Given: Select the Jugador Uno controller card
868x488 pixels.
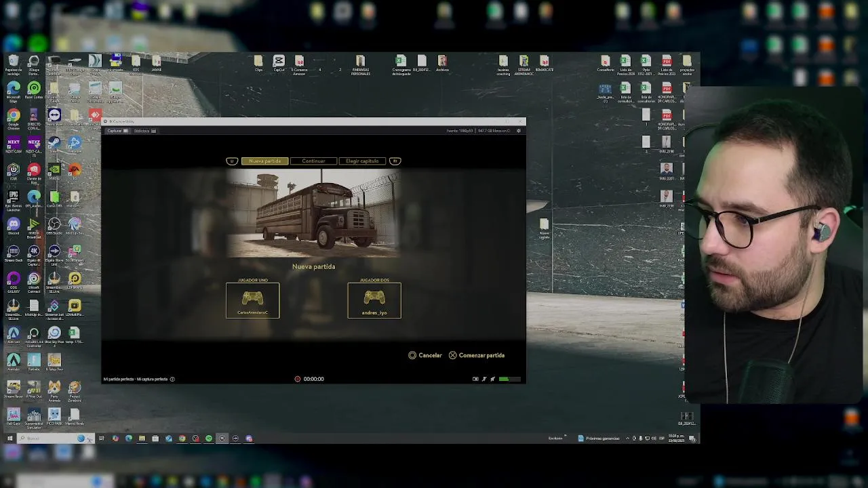Looking at the screenshot, I should pyautogui.click(x=252, y=300).
